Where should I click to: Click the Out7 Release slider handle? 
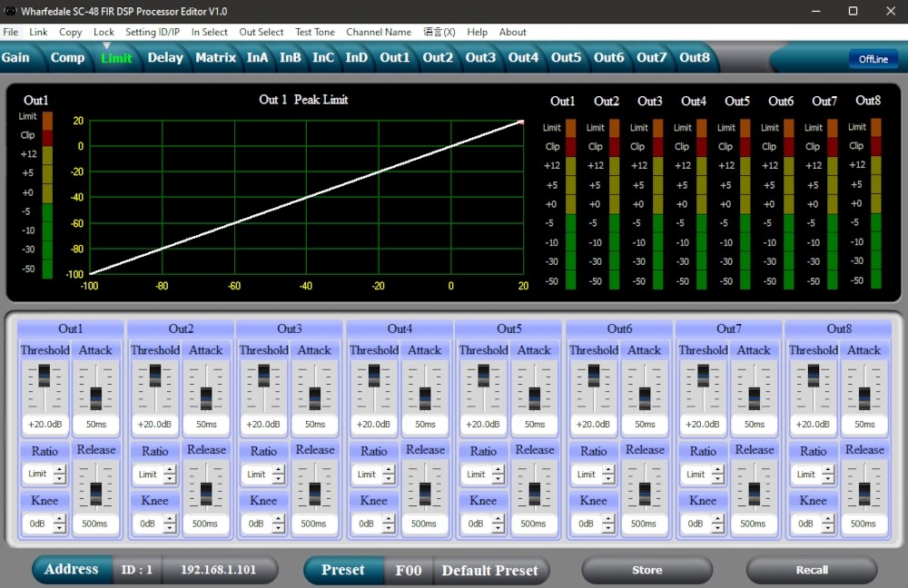pyautogui.click(x=754, y=494)
